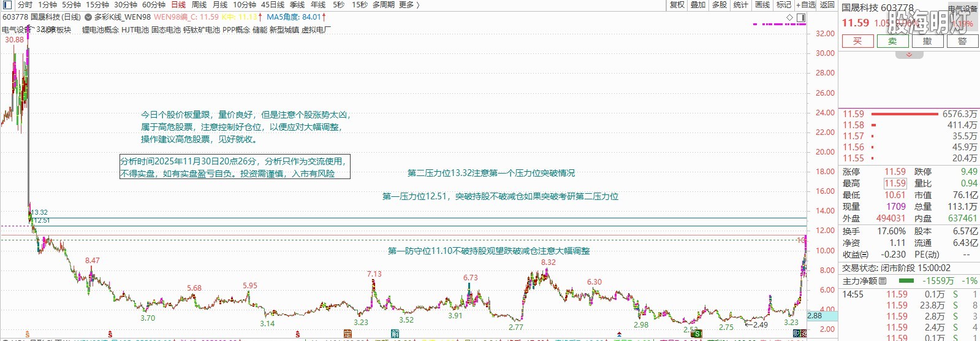Open 固态电池 concept tag
This screenshot has height=341, width=980.
point(166,29)
